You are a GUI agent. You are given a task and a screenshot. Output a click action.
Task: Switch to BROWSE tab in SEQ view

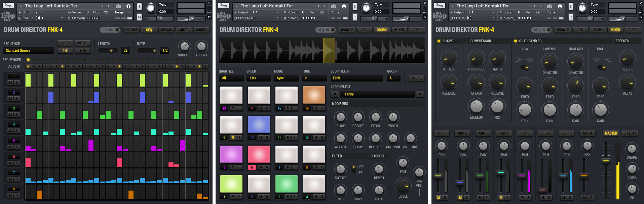point(131,30)
